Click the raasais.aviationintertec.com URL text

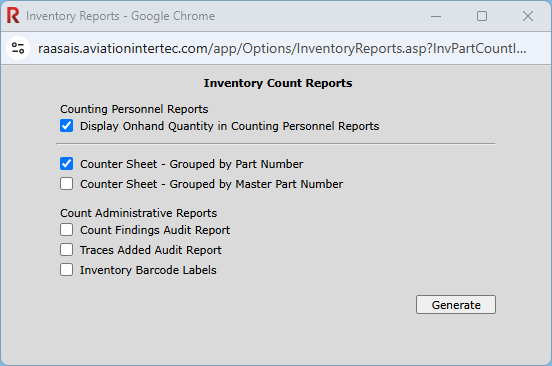(282, 48)
